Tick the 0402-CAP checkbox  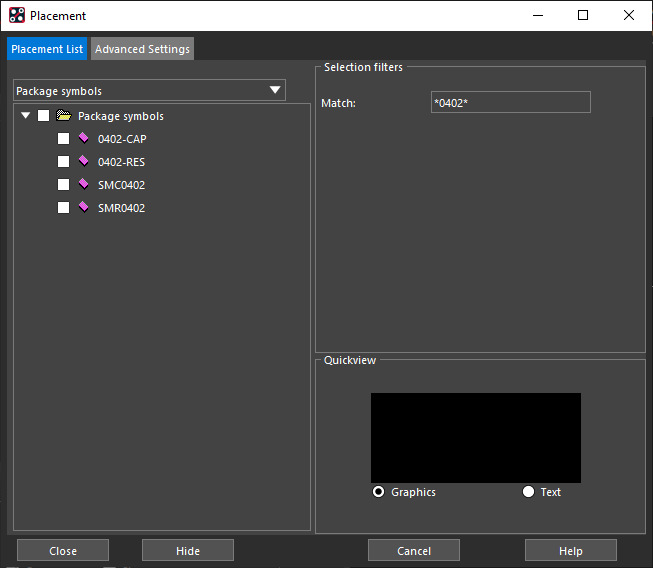point(63,138)
